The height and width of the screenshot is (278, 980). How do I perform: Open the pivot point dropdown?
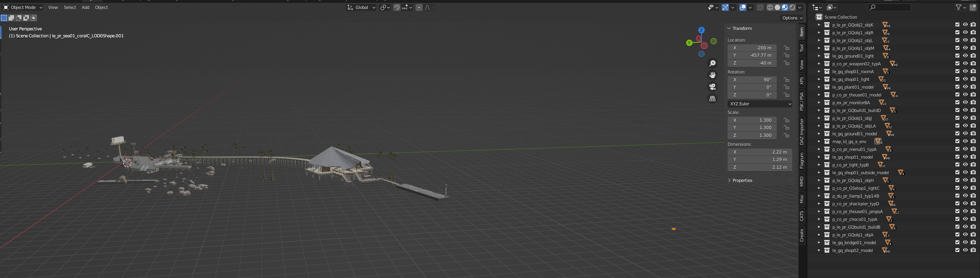(x=385, y=7)
